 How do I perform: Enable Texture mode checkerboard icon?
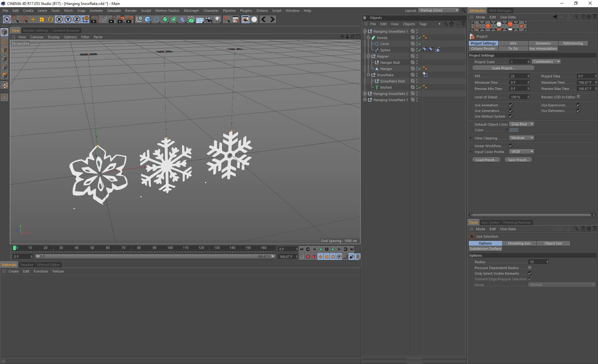coord(4,85)
